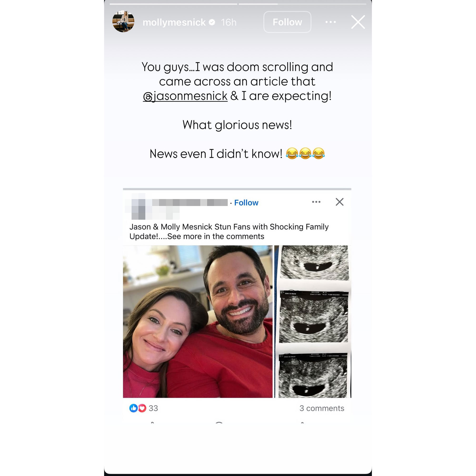
Task: Open the story three-dots options menu
Action: click(x=330, y=22)
